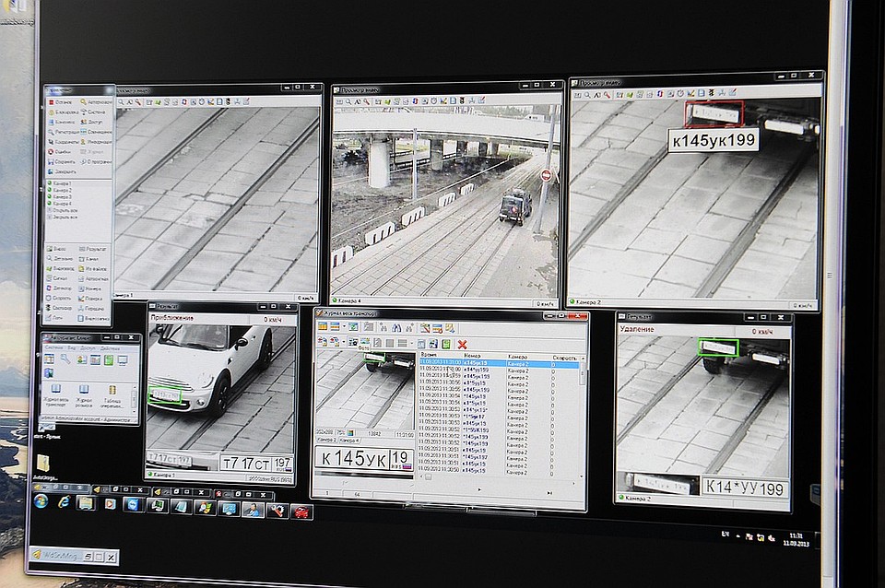Open Доступ in the left control panel
The height and width of the screenshot is (588, 885).
[92, 122]
